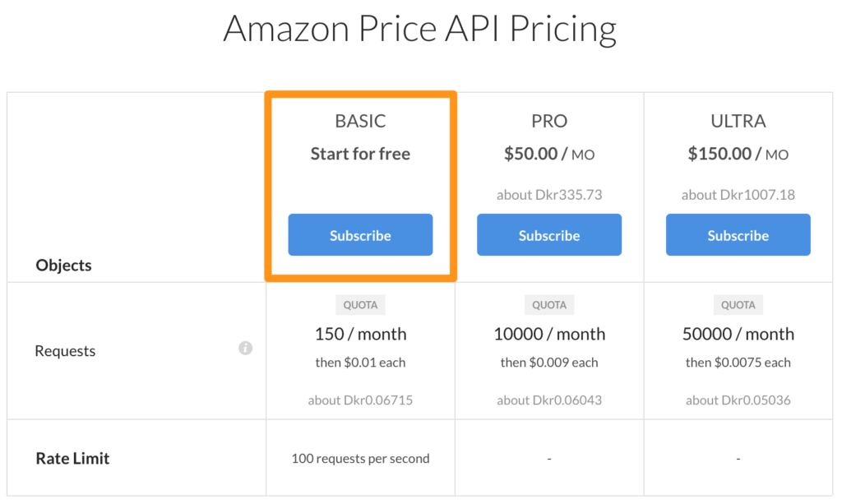The image size is (842, 504).
Task: Click the Requests row label
Action: point(65,350)
